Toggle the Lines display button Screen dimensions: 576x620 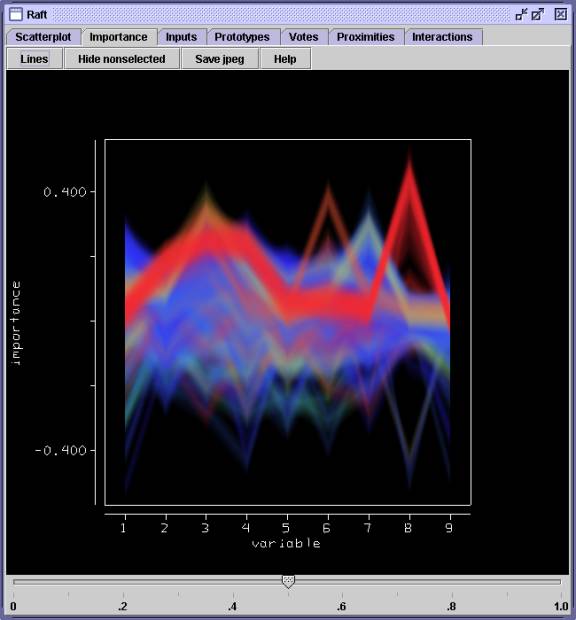tap(34, 59)
